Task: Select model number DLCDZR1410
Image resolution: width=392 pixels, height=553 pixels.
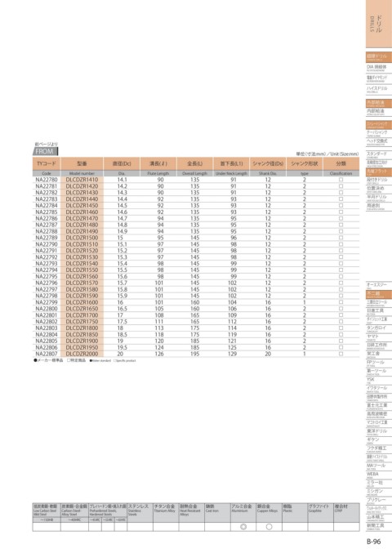Action: (x=82, y=180)
